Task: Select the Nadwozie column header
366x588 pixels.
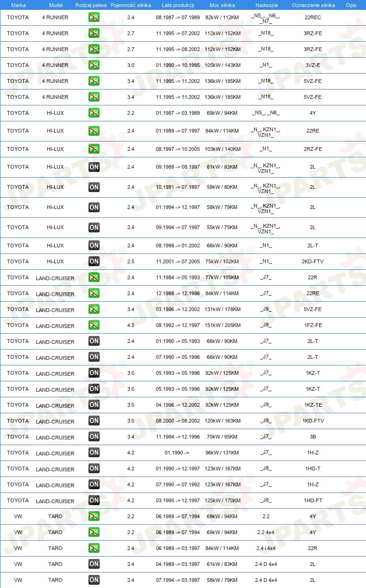Action: pos(267,5)
